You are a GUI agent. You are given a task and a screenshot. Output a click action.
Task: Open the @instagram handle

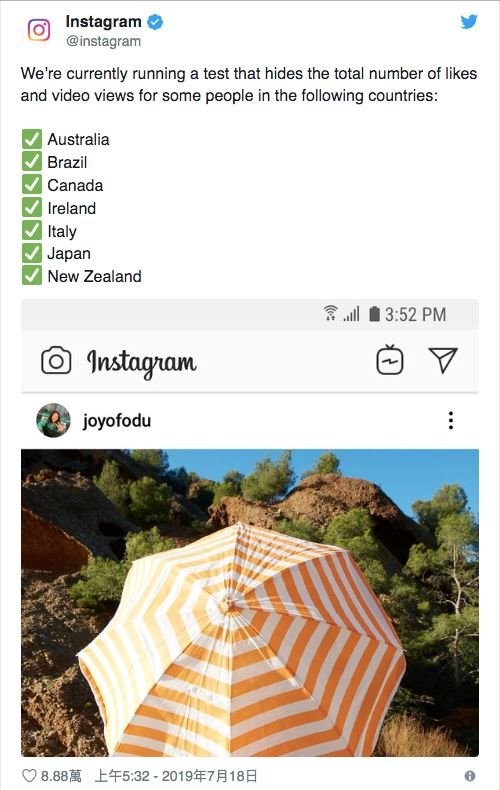tap(103, 41)
